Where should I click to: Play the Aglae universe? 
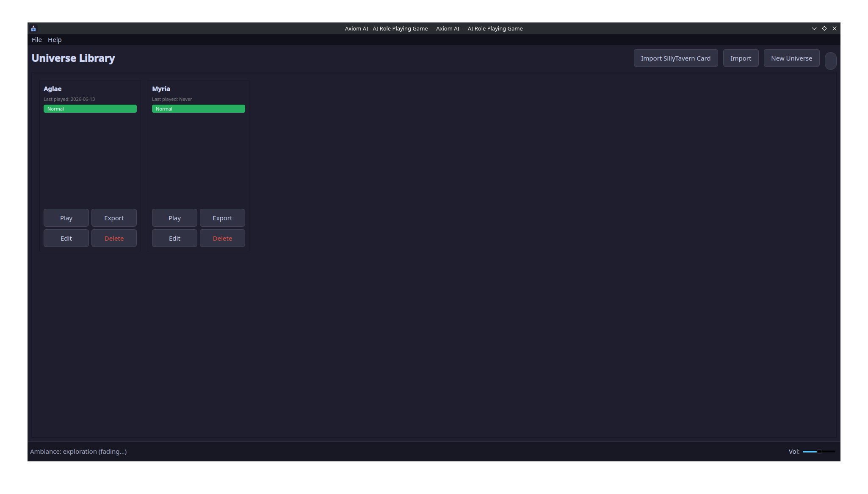(66, 218)
